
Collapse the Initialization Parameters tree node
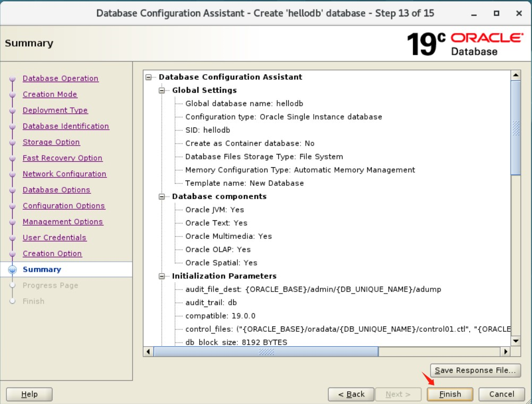coord(162,277)
